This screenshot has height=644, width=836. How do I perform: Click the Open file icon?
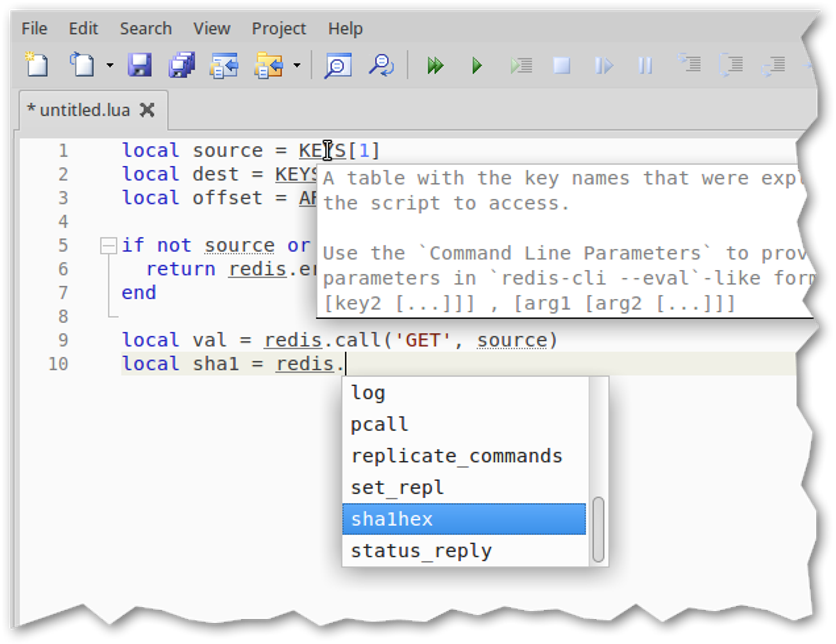[82, 65]
